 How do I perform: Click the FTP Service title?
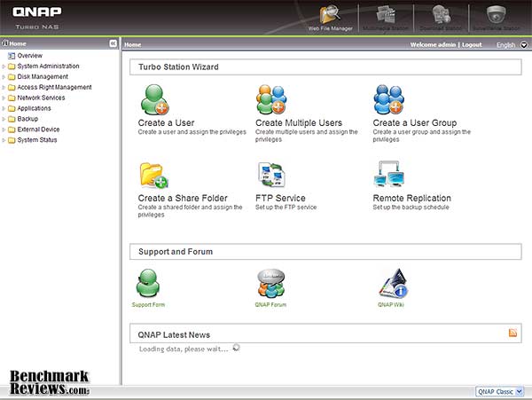pyautogui.click(x=280, y=198)
